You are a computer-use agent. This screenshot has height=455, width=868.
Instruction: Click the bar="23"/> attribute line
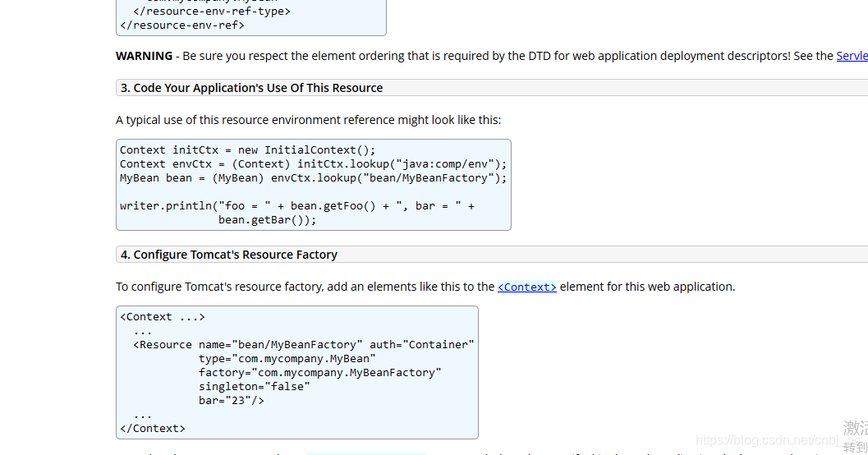232,400
